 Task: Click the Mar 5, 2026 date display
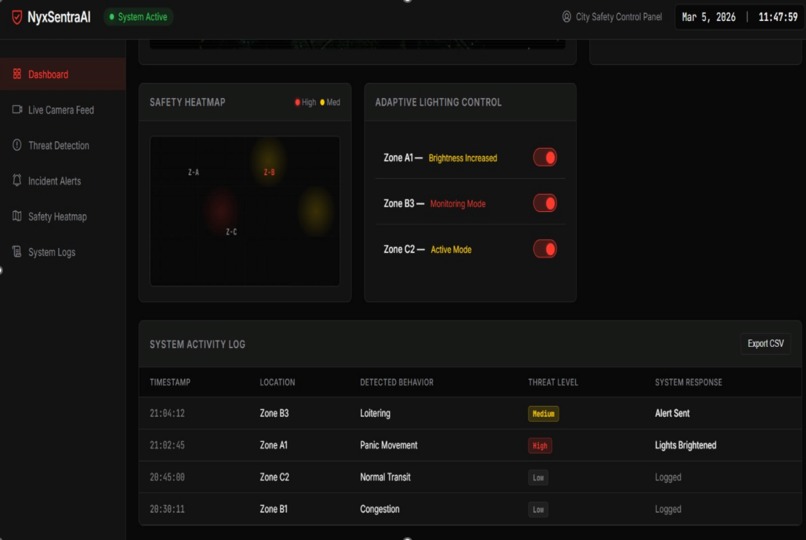pyautogui.click(x=708, y=17)
